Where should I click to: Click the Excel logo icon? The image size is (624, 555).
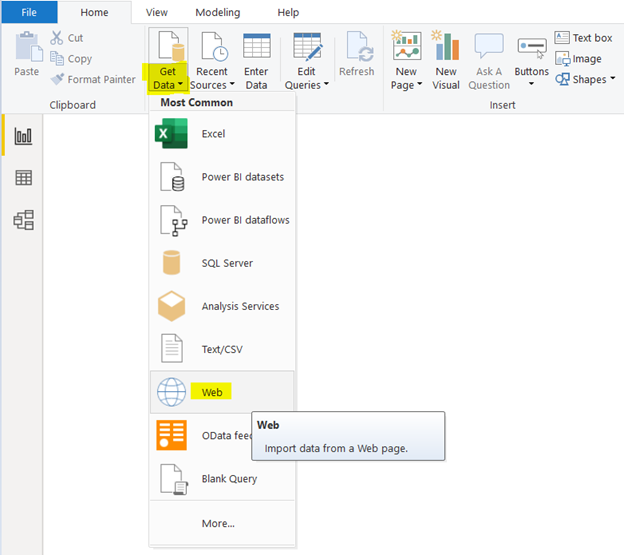171,134
